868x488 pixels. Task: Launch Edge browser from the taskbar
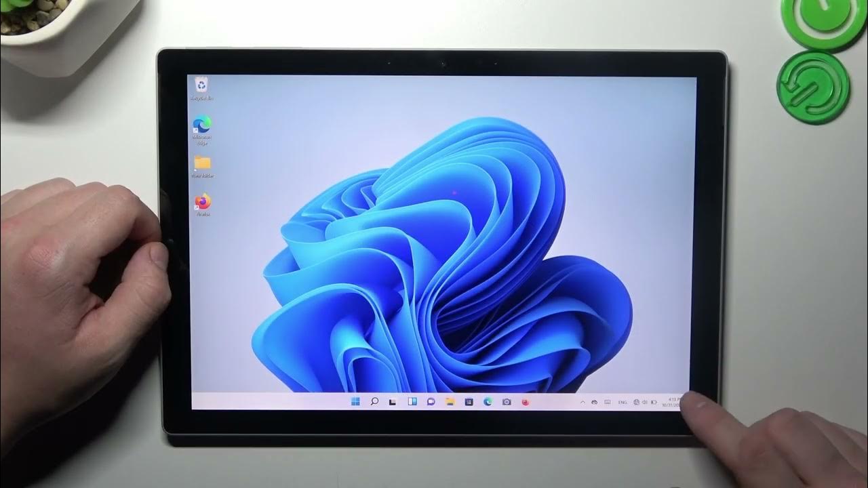488,402
